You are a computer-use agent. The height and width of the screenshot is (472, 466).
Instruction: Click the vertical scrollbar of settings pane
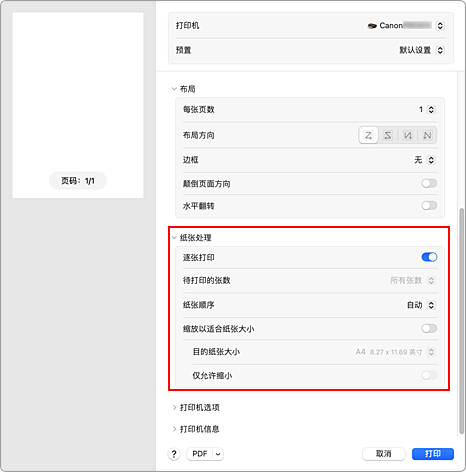(x=461, y=321)
